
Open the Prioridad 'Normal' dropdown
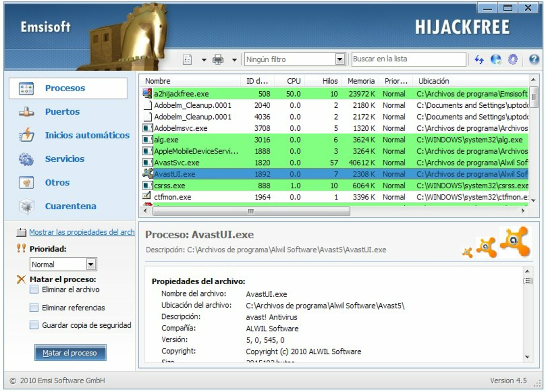(63, 264)
